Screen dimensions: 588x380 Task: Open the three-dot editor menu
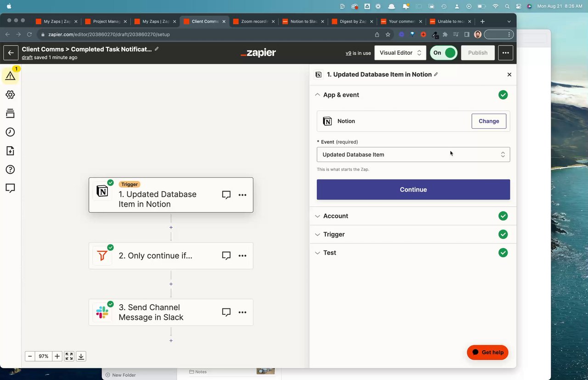[x=505, y=53]
